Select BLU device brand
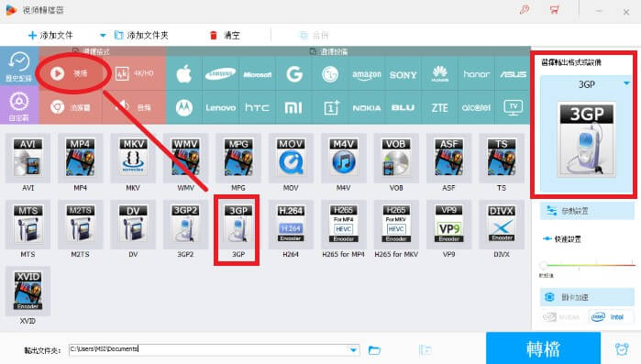 [403, 108]
